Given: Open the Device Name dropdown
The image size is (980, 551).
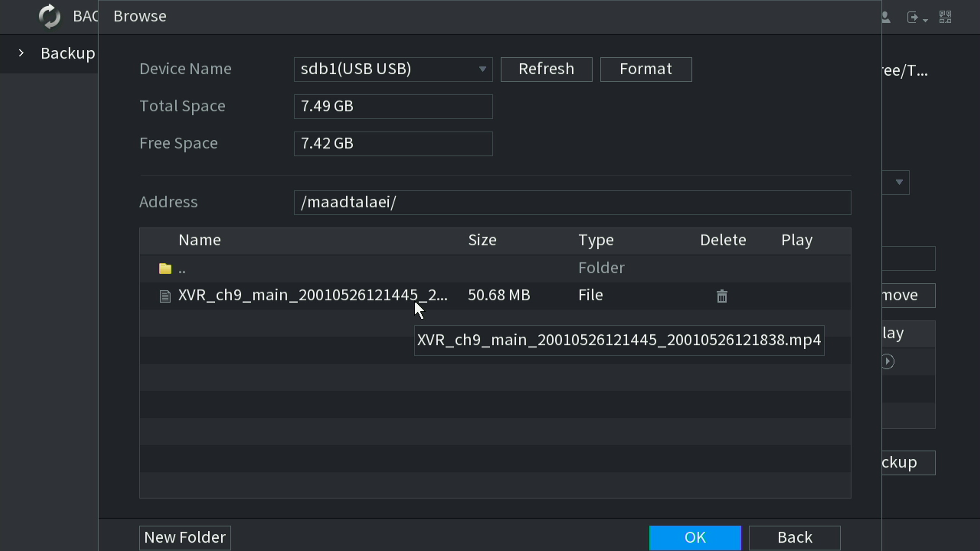Looking at the screenshot, I should (393, 69).
